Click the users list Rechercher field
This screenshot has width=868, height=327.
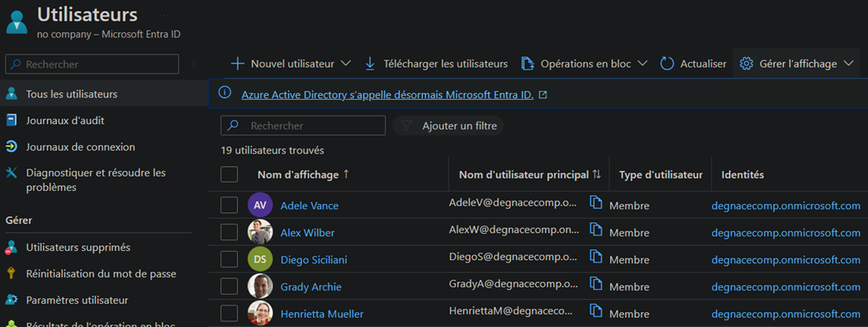click(x=303, y=126)
